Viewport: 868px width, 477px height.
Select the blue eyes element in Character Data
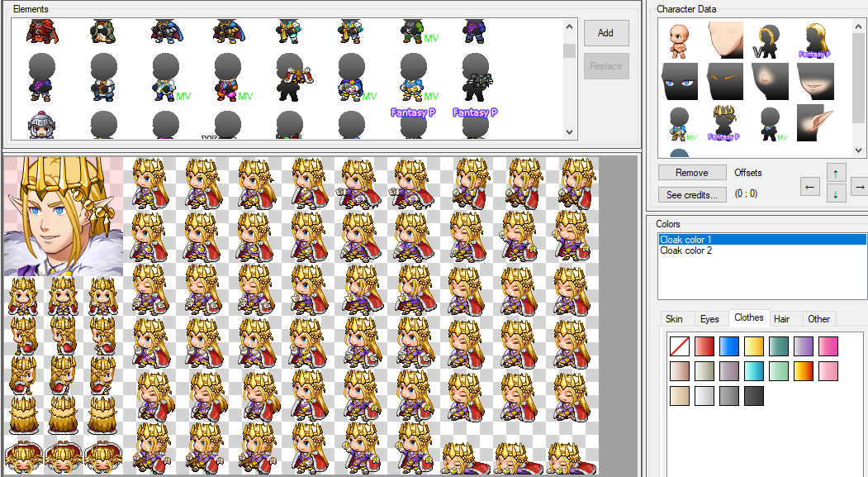click(680, 82)
